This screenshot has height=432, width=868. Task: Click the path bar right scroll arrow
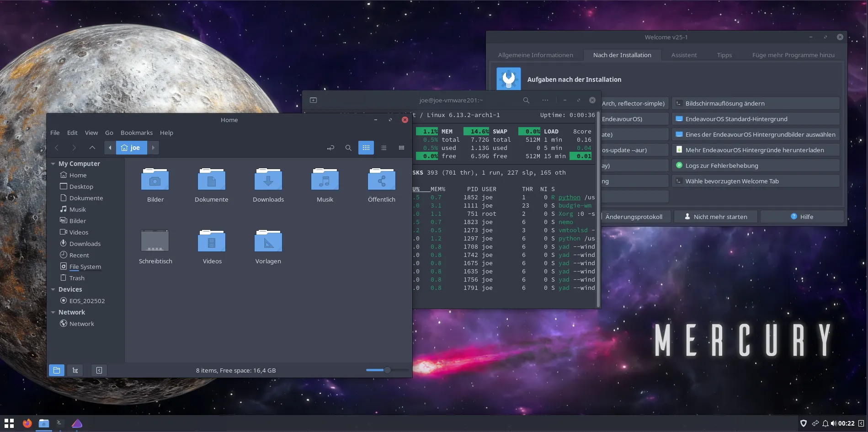pos(153,148)
